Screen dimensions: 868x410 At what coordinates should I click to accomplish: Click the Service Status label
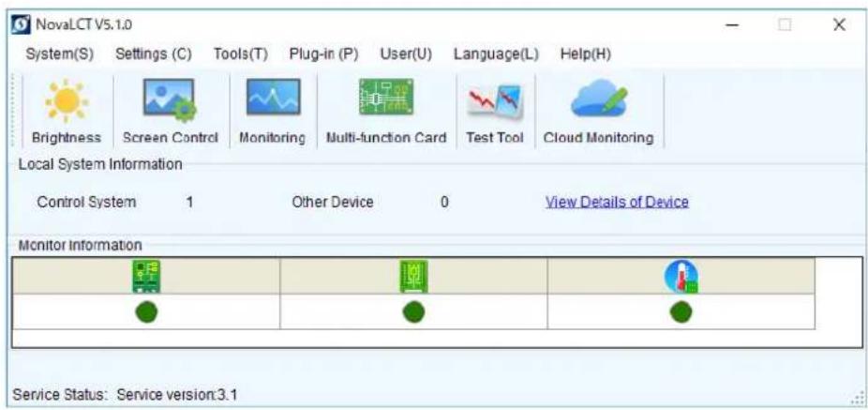(x=60, y=395)
